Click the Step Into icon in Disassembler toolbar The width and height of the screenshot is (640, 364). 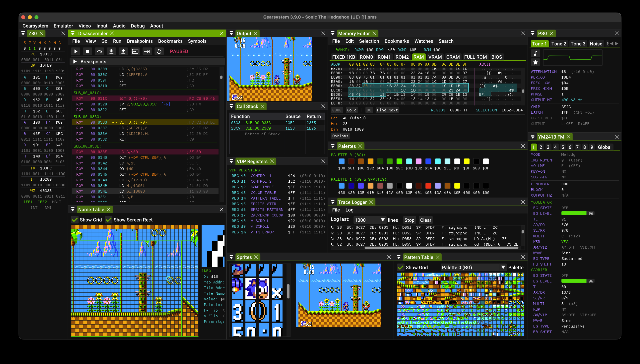[111, 51]
